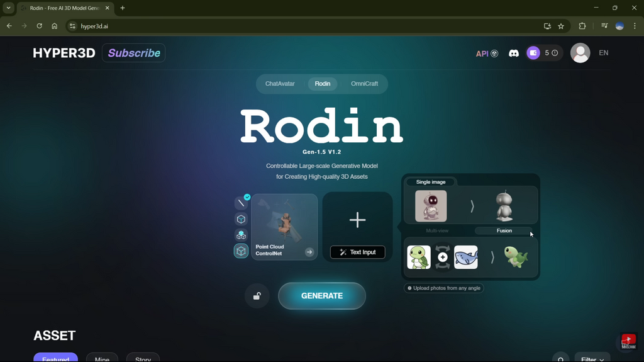
Task: Click the purple wallet credits icon
Action: click(533, 53)
